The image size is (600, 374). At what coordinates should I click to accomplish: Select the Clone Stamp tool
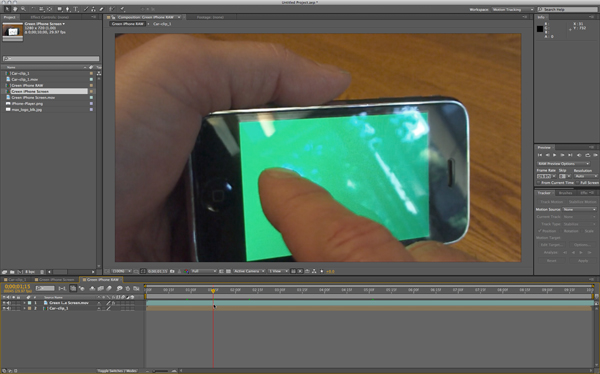93,9
